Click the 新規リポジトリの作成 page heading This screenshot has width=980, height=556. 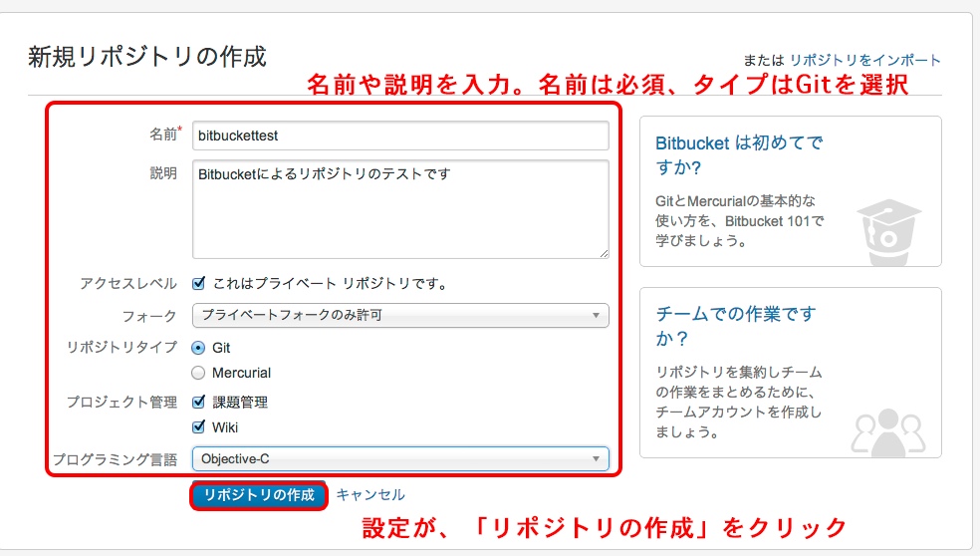147,57
